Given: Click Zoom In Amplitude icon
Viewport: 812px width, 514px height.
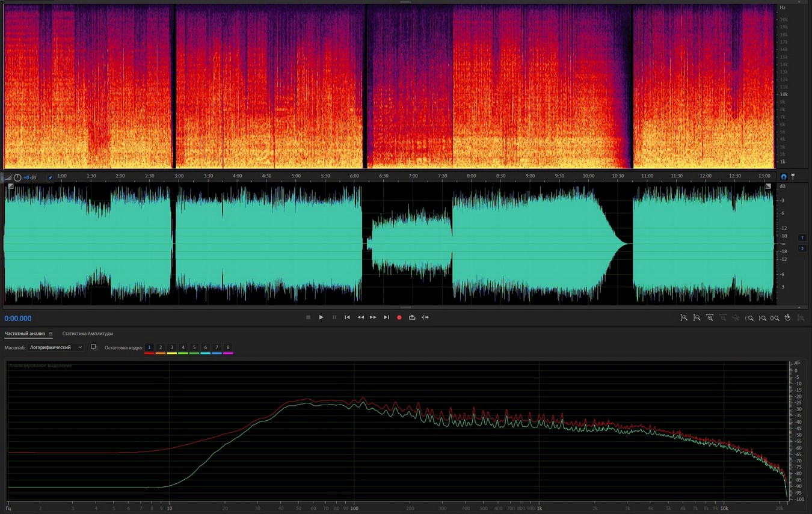Looking at the screenshot, I should [684, 317].
